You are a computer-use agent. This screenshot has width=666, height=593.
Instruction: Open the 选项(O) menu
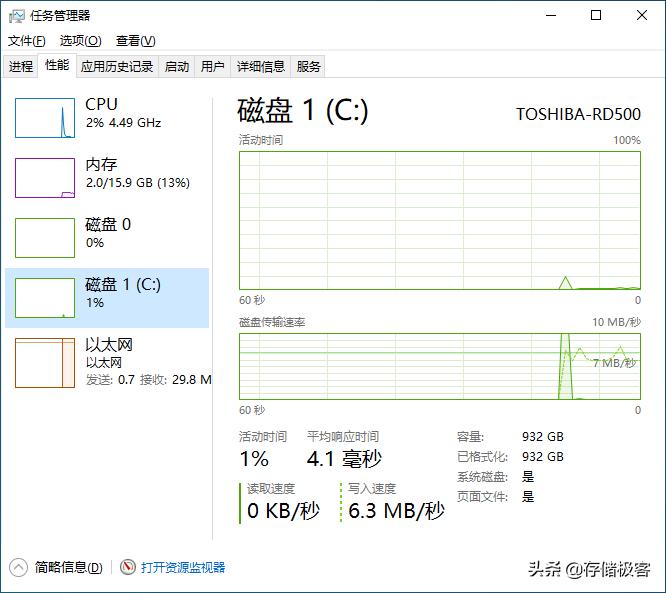click(80, 41)
